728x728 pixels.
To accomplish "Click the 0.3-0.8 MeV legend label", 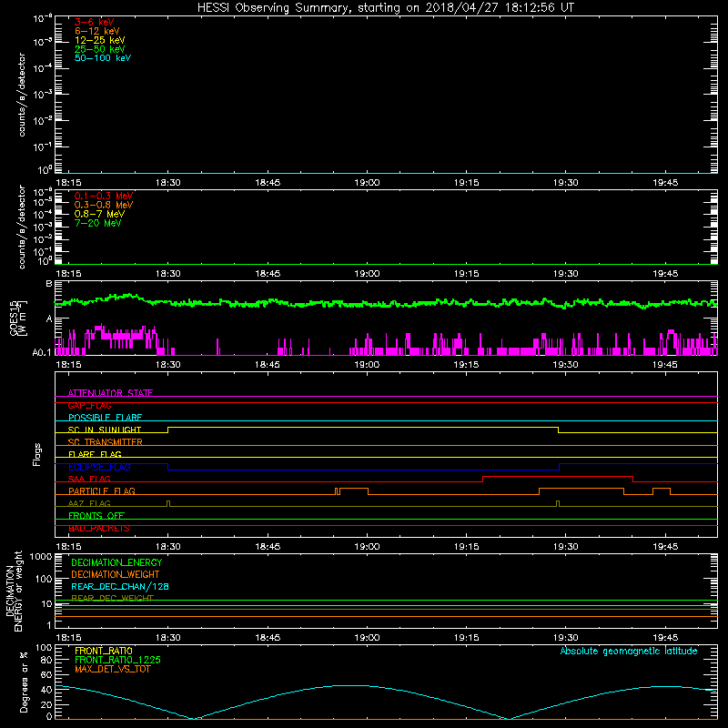I will point(104,205).
